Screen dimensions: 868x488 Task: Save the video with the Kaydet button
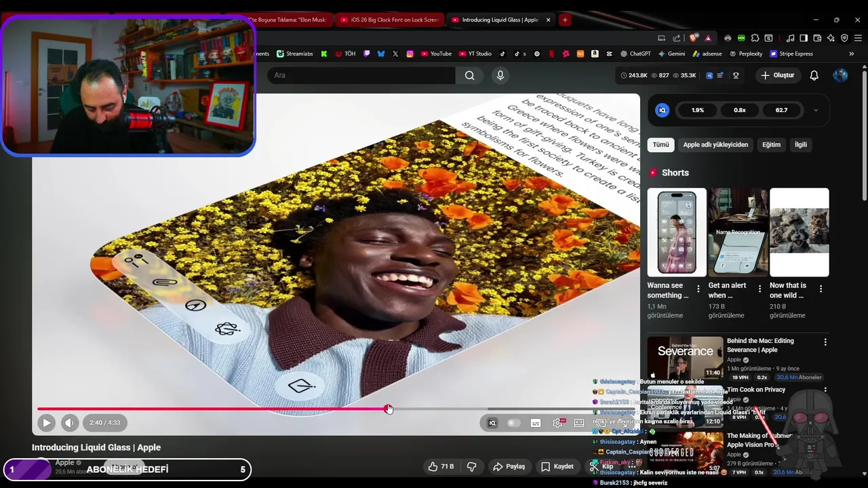pos(557,466)
